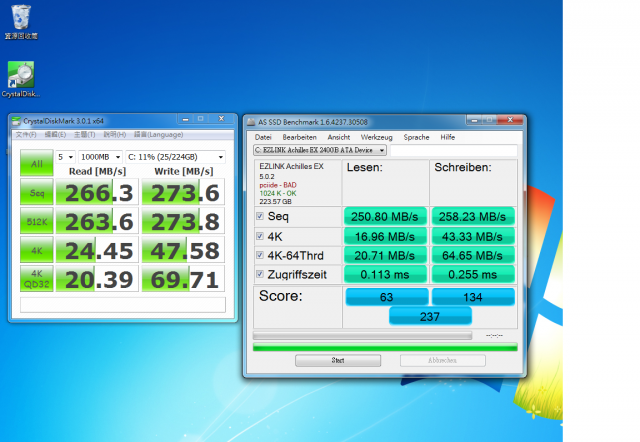
Task: Open the CrystalDisk desktop shortcut icon
Action: pos(21,79)
